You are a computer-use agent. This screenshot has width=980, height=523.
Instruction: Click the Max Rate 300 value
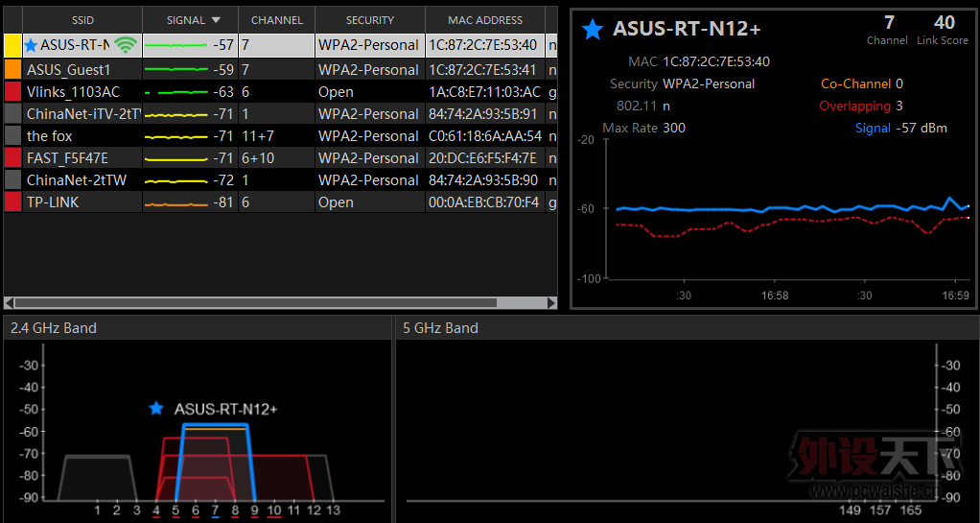674,129
